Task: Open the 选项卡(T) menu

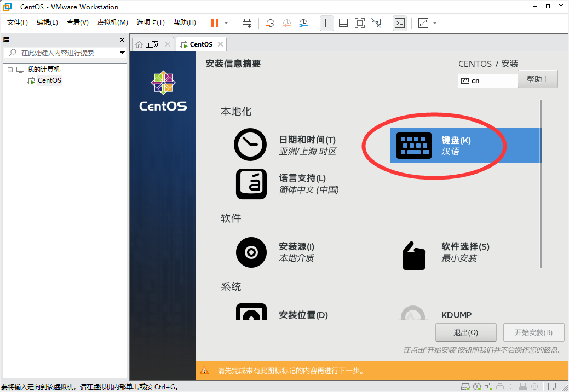Action: click(151, 22)
